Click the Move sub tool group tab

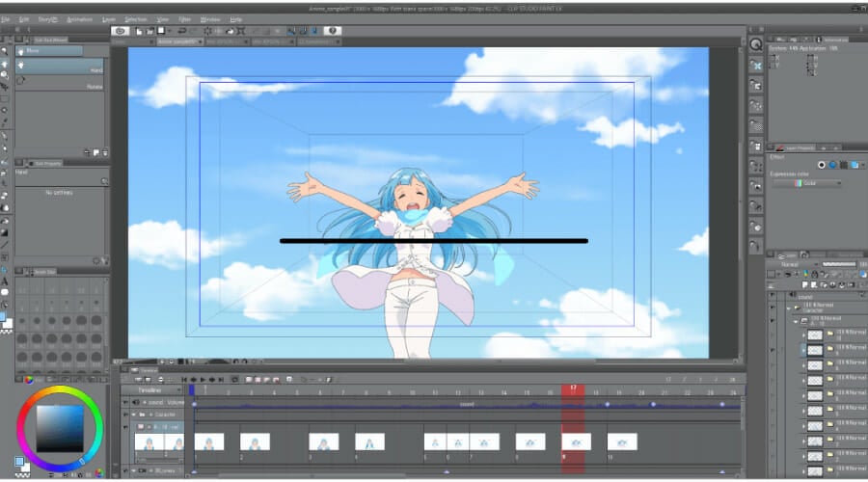tap(49, 51)
